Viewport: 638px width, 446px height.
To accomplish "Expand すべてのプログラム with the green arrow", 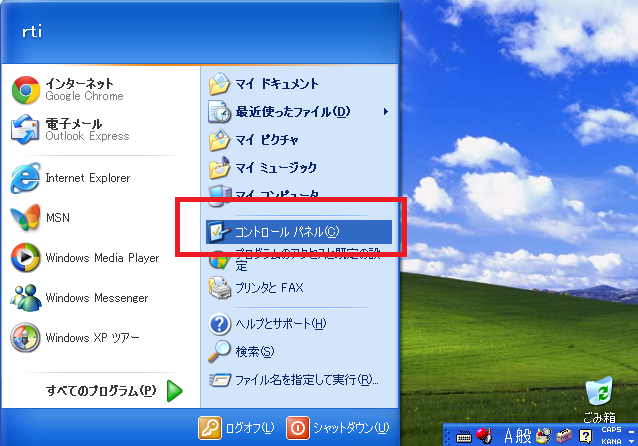I will 175,391.
